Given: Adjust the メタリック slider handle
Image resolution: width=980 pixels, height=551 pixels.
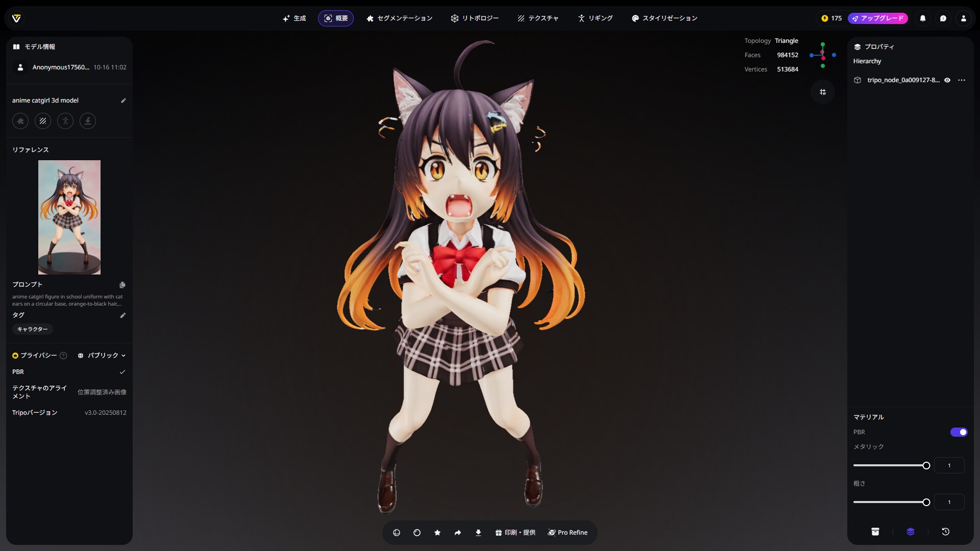Looking at the screenshot, I should point(926,465).
